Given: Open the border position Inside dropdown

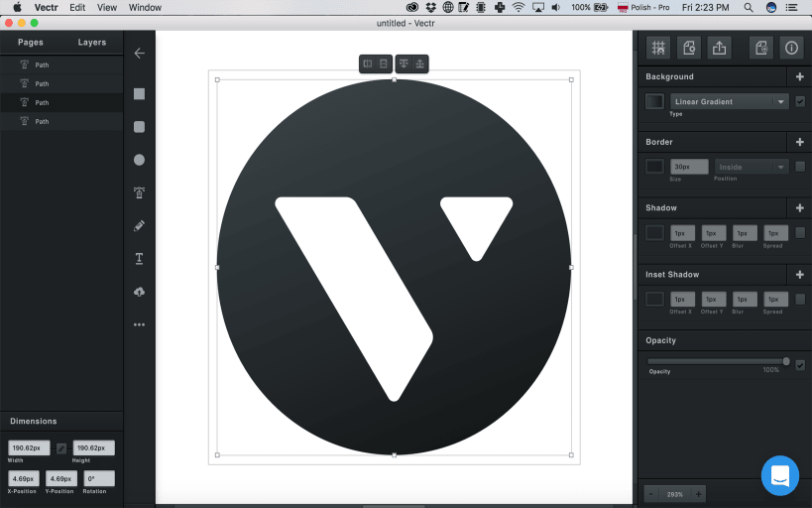Looking at the screenshot, I should click(752, 167).
